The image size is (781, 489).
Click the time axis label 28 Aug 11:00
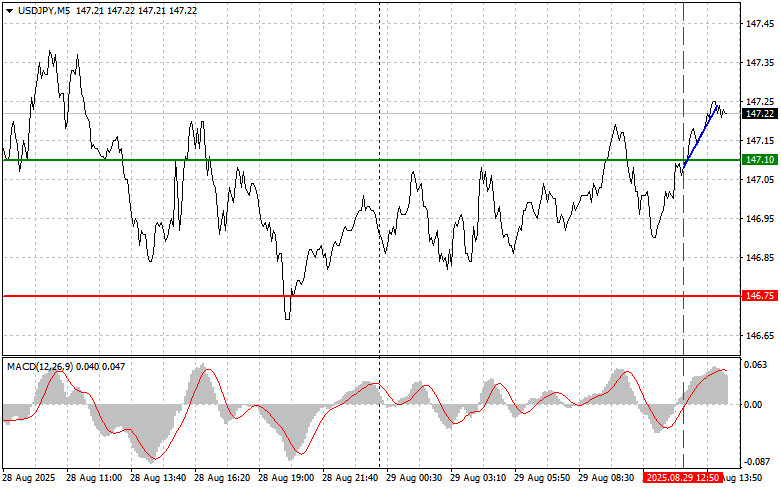[x=94, y=478]
